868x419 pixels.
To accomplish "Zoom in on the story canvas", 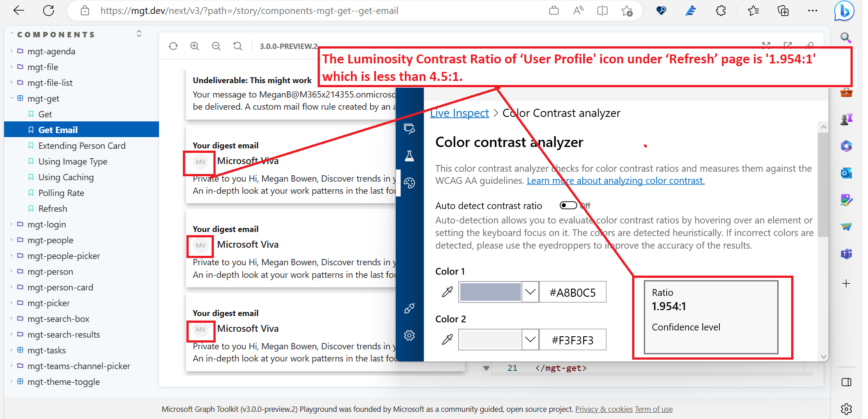I will click(x=195, y=45).
